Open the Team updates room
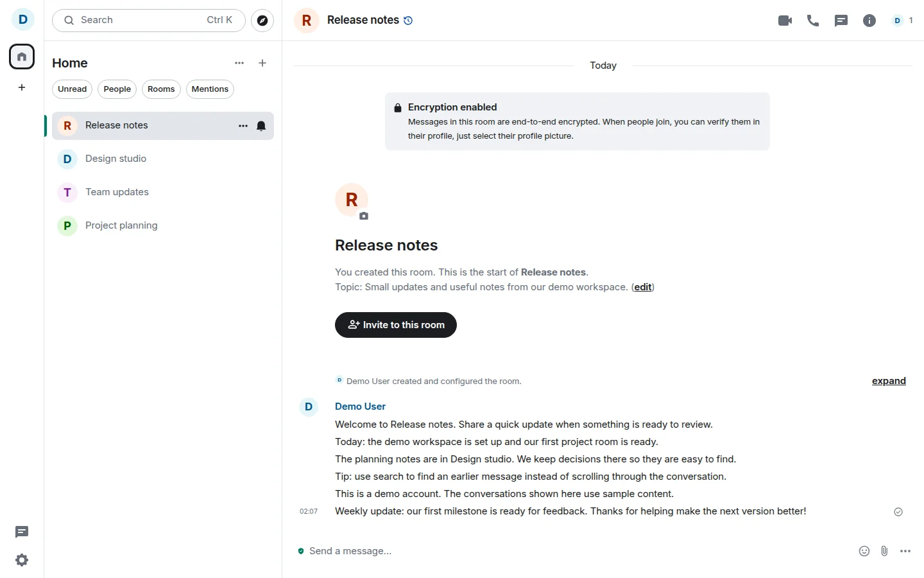This screenshot has width=924, height=578. (x=163, y=192)
